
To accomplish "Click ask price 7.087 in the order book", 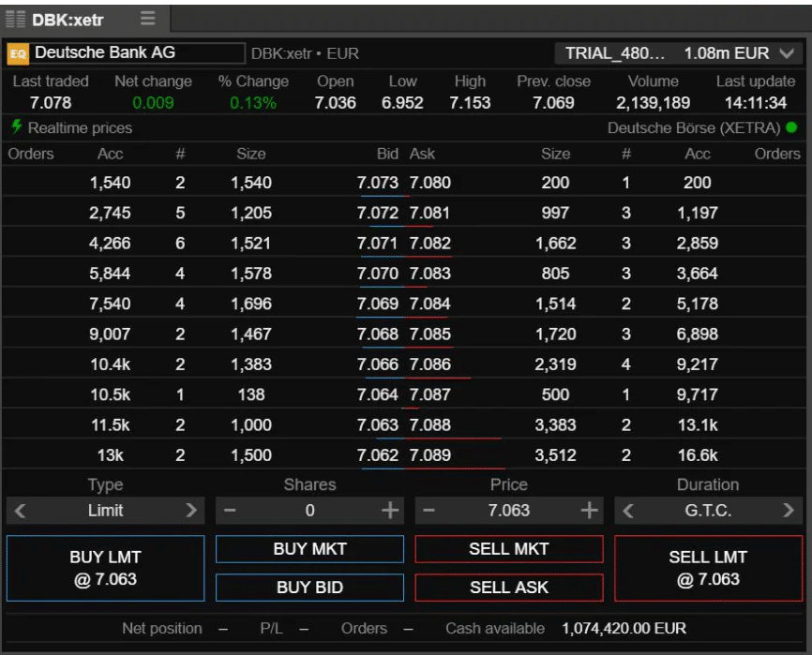I will click(x=429, y=394).
